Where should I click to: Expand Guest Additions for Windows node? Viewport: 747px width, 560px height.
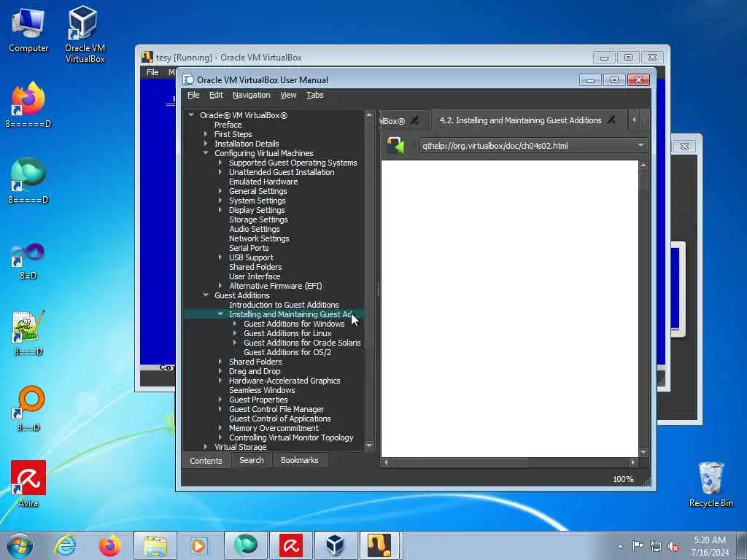click(234, 324)
